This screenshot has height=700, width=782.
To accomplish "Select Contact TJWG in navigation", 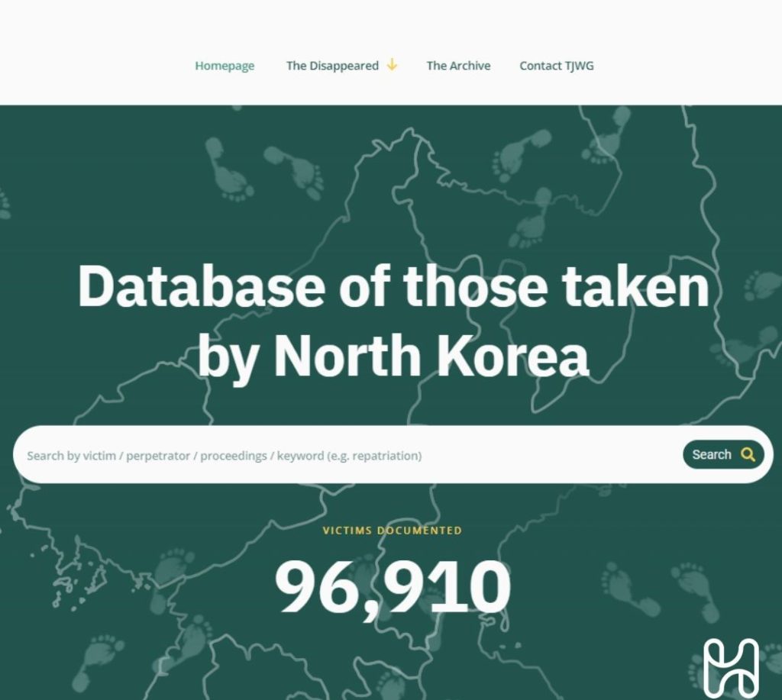I will click(x=557, y=66).
